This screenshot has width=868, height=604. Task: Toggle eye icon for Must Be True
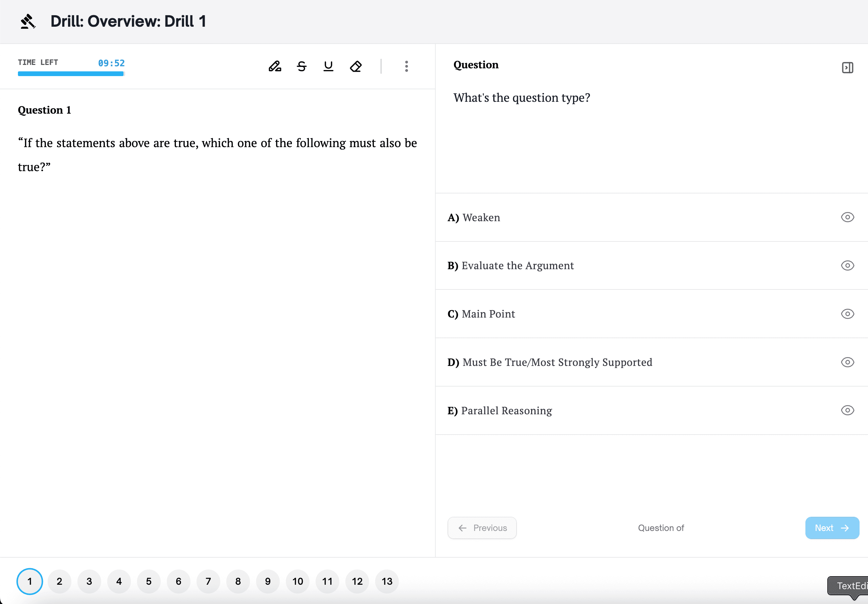(x=847, y=363)
